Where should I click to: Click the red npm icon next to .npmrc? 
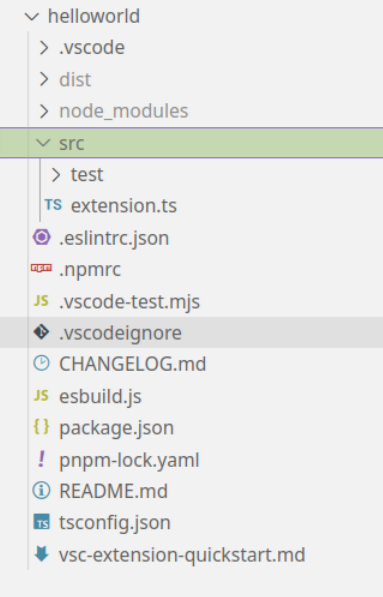41,268
